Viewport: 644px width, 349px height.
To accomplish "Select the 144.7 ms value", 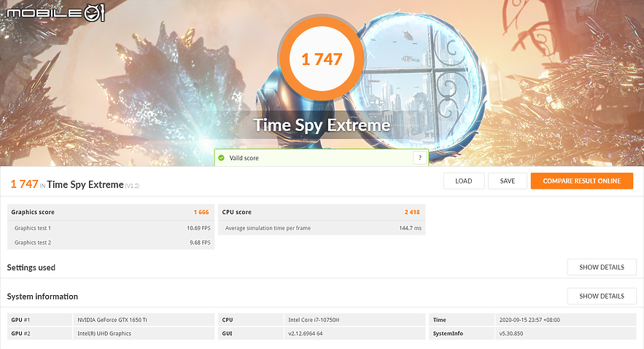I will [411, 228].
